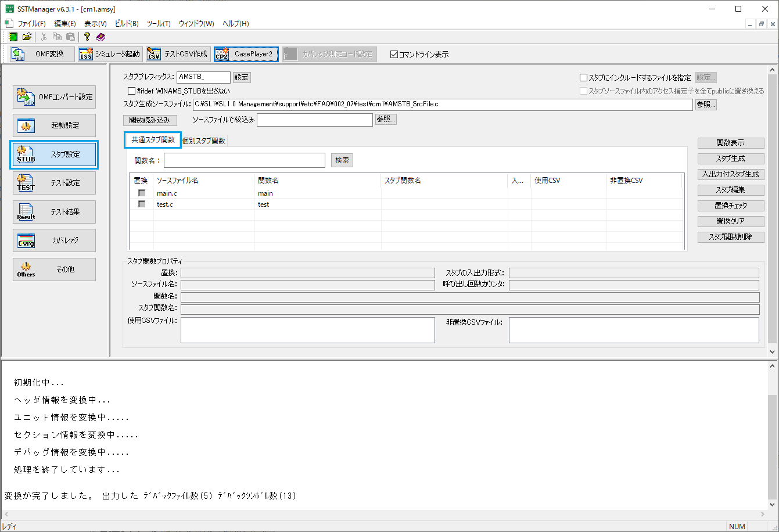779x532 pixels.
Task: Open the ツール(T) menu
Action: [x=159, y=24]
